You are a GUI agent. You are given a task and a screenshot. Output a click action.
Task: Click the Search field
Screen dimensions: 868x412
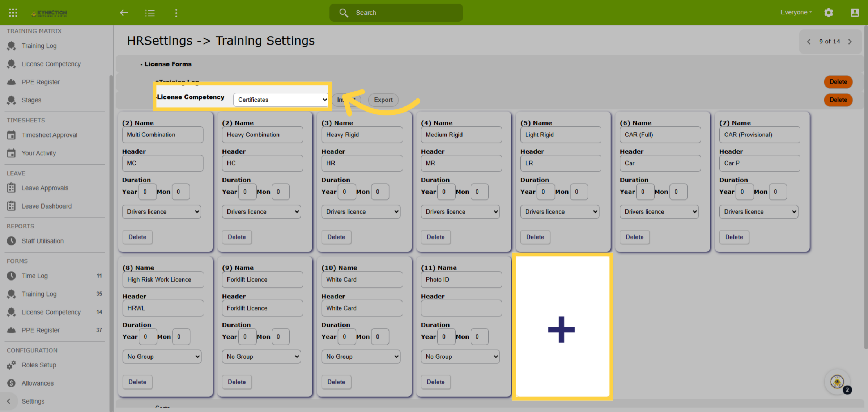396,13
